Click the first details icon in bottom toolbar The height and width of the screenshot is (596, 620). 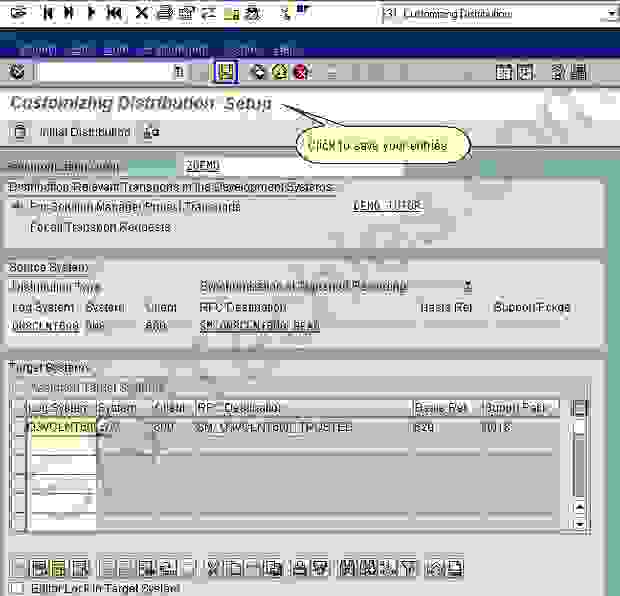click(39, 569)
